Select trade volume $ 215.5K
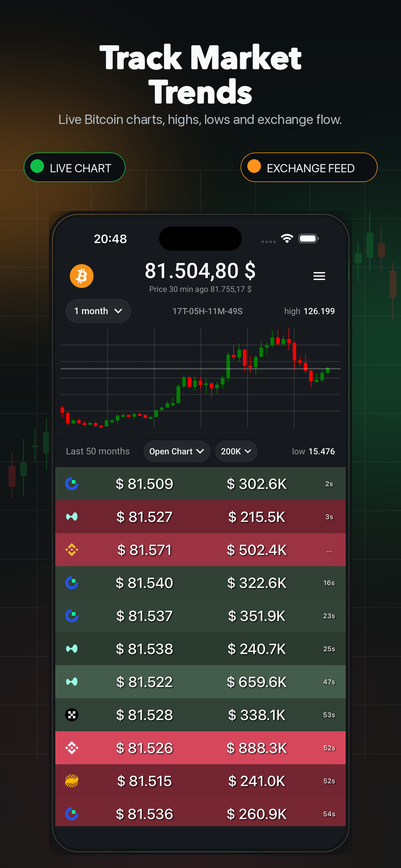Screen dimensions: 401x868 pyautogui.click(x=257, y=517)
